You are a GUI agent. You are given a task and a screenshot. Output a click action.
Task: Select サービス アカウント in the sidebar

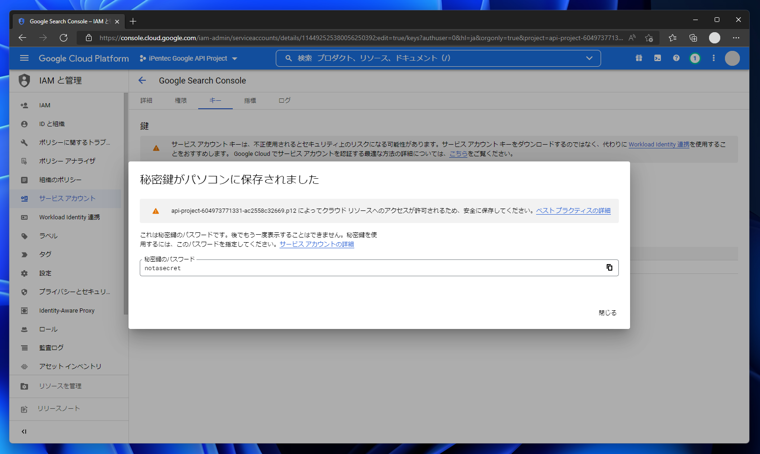click(65, 198)
